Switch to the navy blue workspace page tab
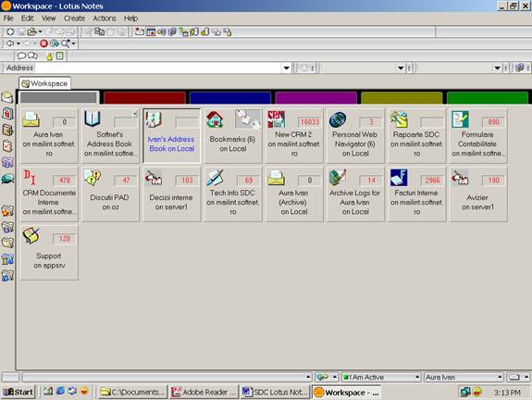 (x=230, y=98)
